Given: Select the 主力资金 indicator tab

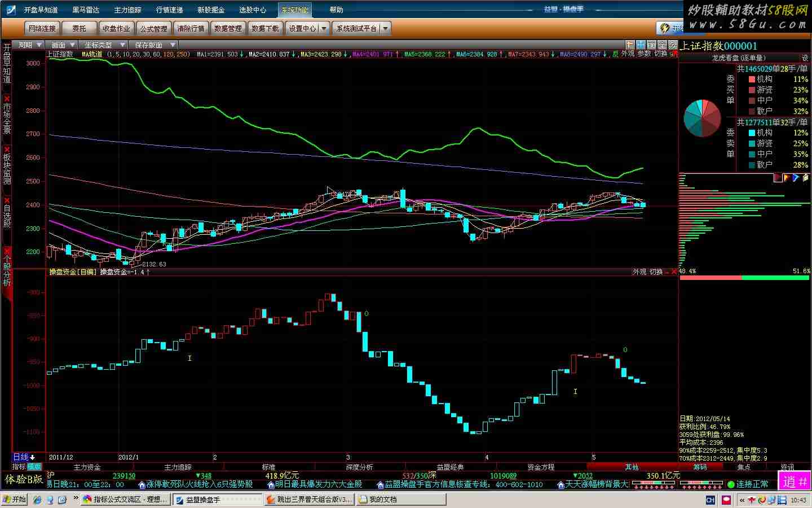Looking at the screenshot, I should [x=87, y=467].
